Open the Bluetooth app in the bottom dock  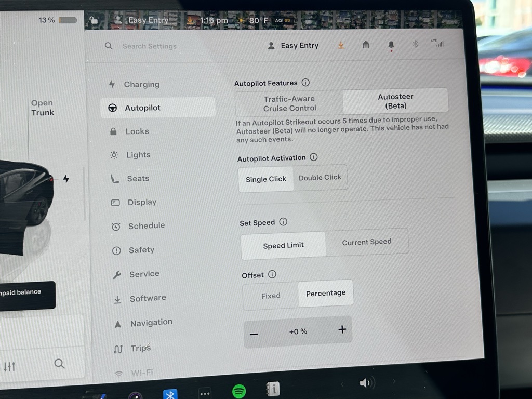point(170,394)
